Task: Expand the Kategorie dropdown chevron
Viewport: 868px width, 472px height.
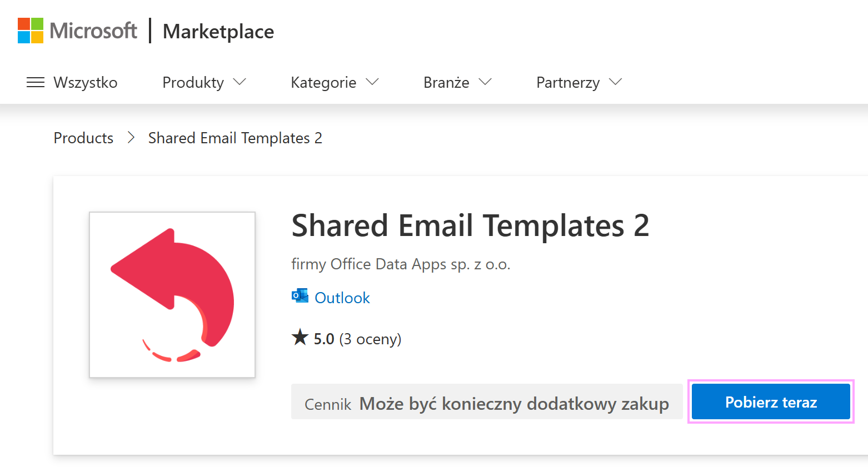Action: [372, 82]
